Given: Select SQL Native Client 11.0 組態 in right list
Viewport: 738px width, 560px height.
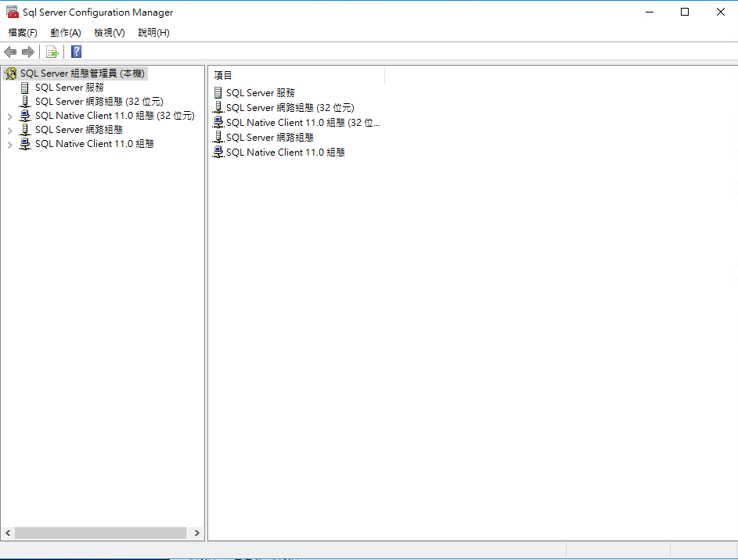Looking at the screenshot, I should pyautogui.click(x=285, y=153).
